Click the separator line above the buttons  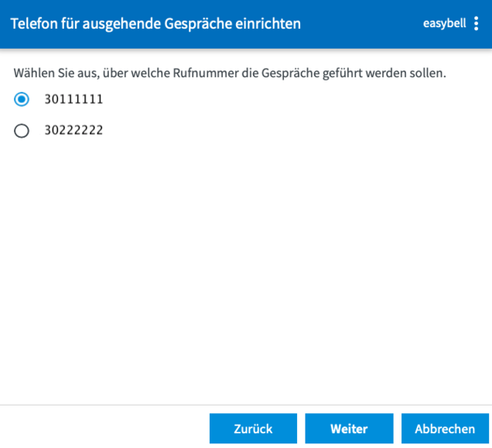pyautogui.click(x=246, y=405)
